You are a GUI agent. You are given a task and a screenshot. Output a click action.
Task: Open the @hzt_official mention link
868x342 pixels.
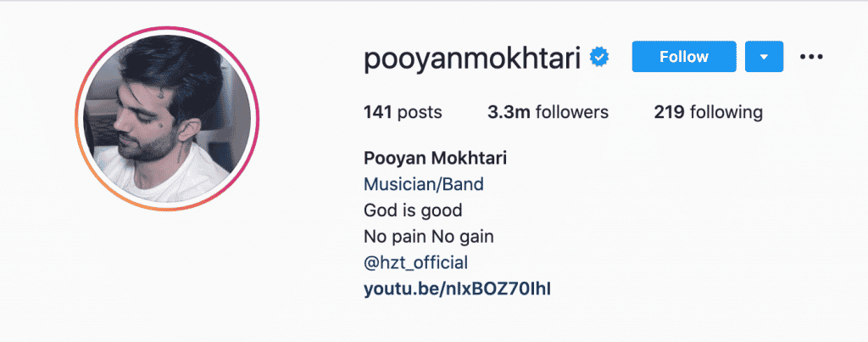415,262
